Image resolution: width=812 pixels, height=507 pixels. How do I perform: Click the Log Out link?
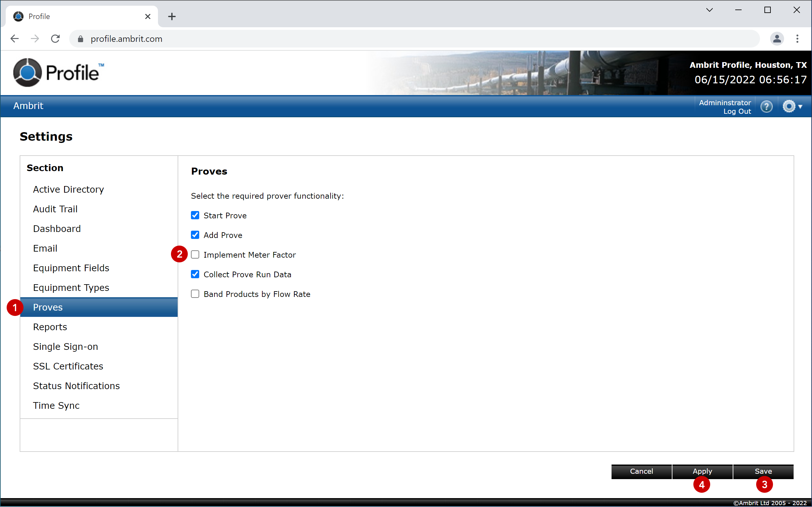point(737,112)
